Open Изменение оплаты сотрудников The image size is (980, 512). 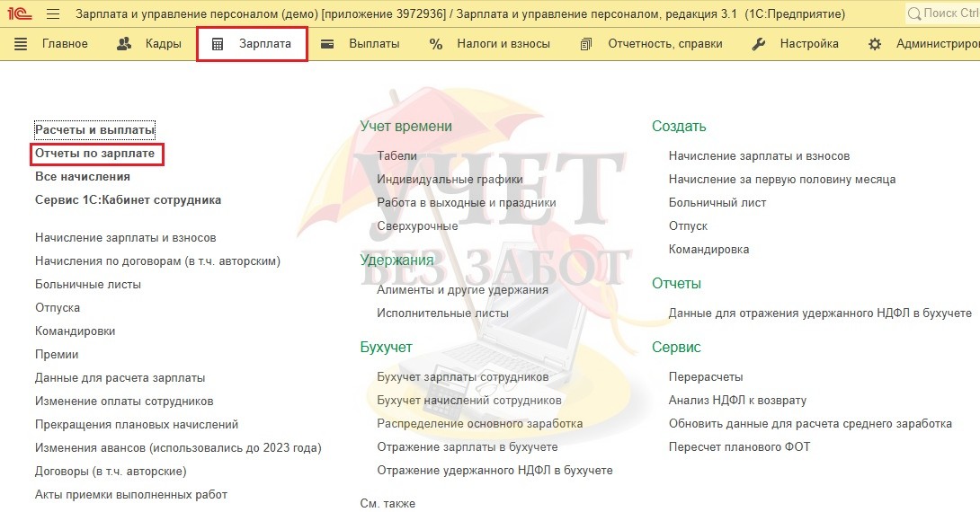(124, 402)
